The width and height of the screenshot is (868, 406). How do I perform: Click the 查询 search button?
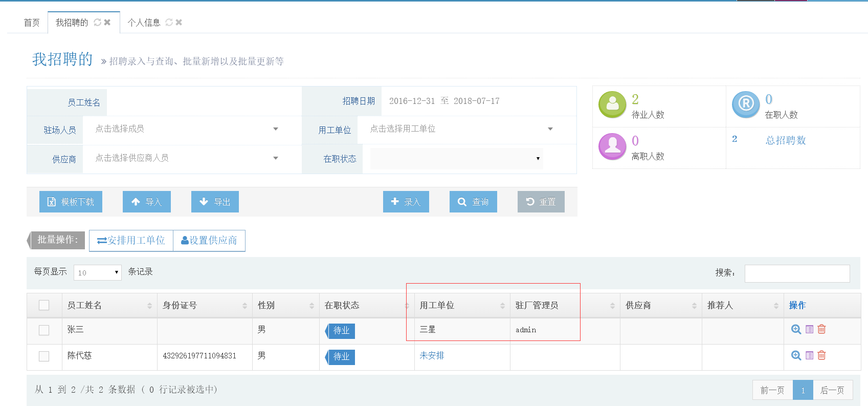473,202
